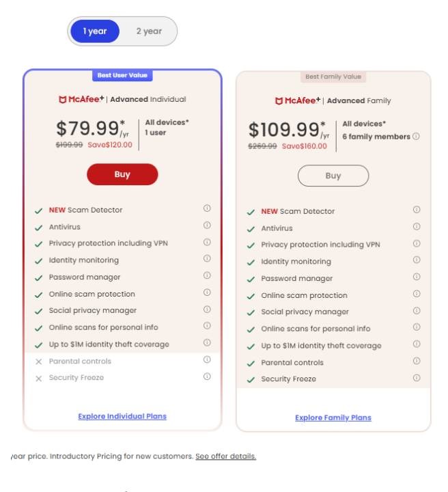
Task: Select the 1 year billing option
Action: coord(95,31)
